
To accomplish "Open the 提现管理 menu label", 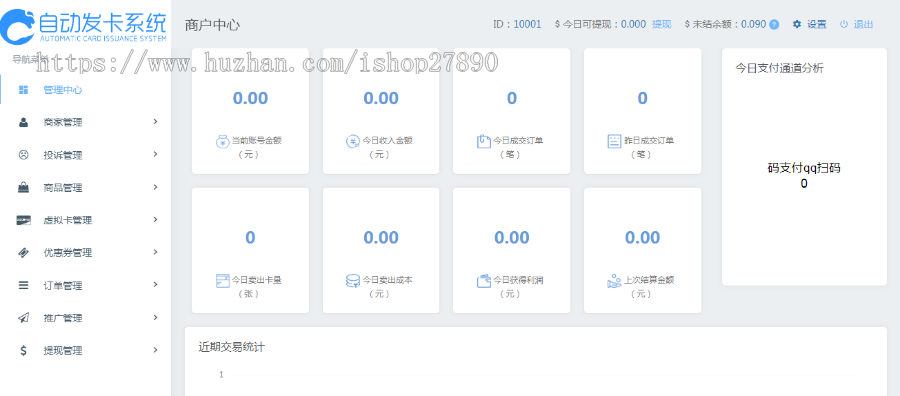I will [63, 351].
